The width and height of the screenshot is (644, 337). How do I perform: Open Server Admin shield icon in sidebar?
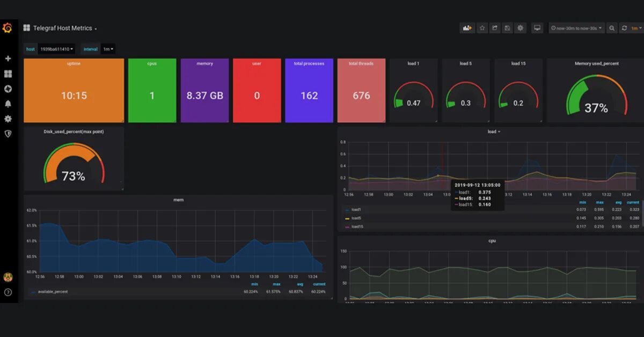[8, 134]
